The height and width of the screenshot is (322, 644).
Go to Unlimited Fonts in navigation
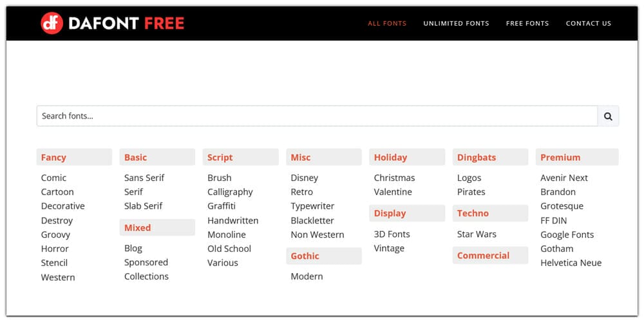pyautogui.click(x=456, y=23)
